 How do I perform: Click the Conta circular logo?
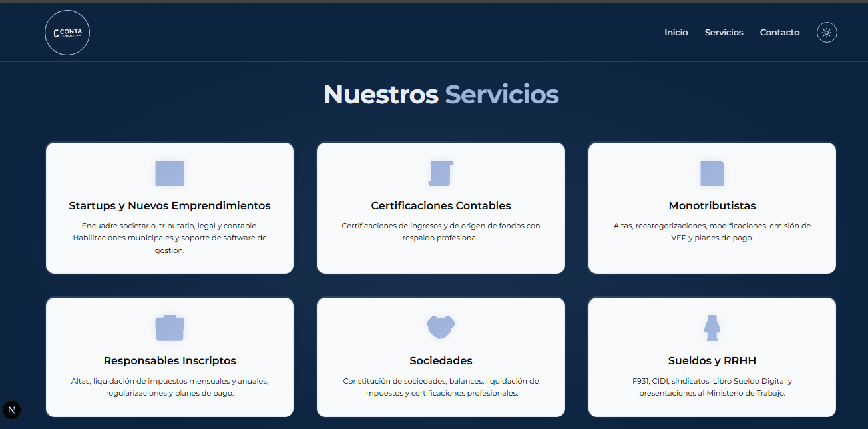click(67, 32)
